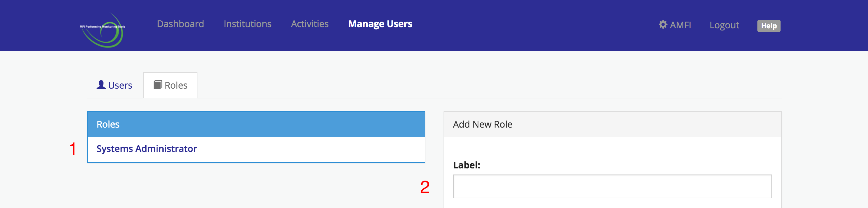Image resolution: width=868 pixels, height=208 pixels.
Task: Click the gear icon beside AMFI
Action: click(663, 25)
